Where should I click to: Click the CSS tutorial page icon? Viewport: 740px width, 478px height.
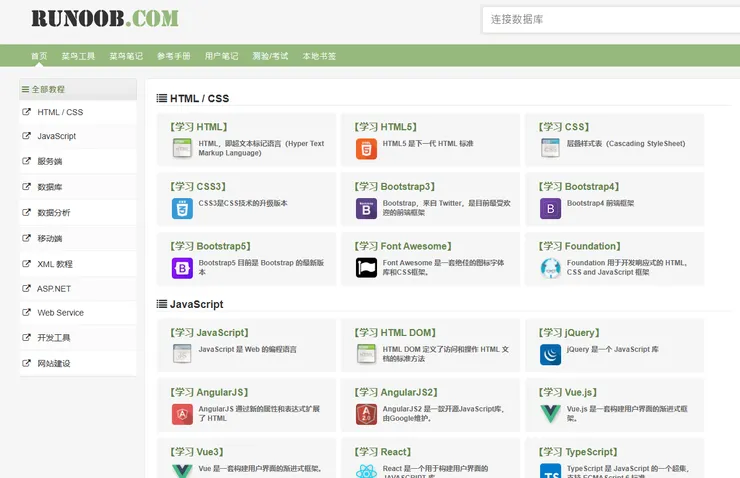point(550,148)
